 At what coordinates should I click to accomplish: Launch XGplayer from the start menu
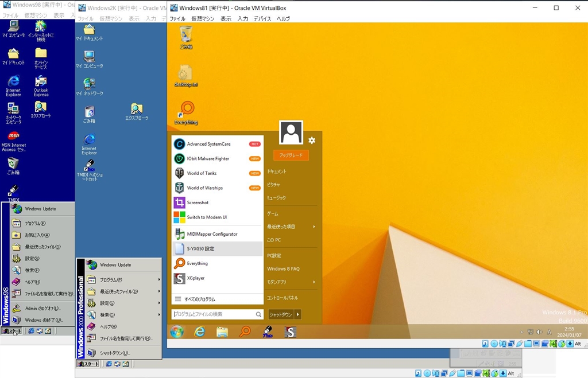[x=218, y=278]
